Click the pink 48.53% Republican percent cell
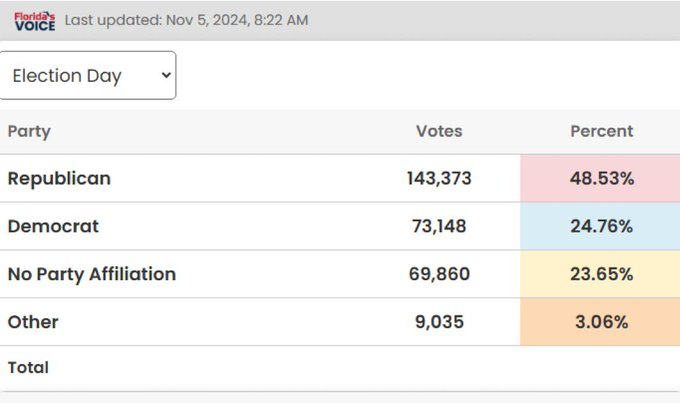Screen dimensions: 680x403 tap(600, 178)
